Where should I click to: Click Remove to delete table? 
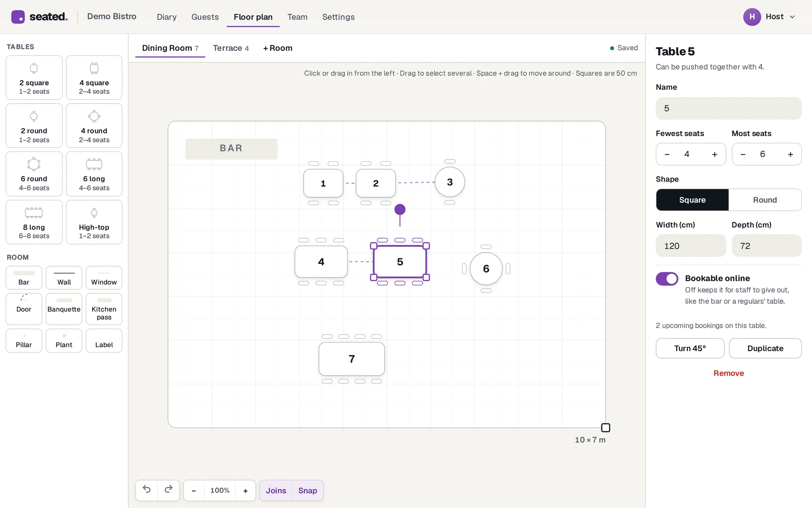coord(729,373)
